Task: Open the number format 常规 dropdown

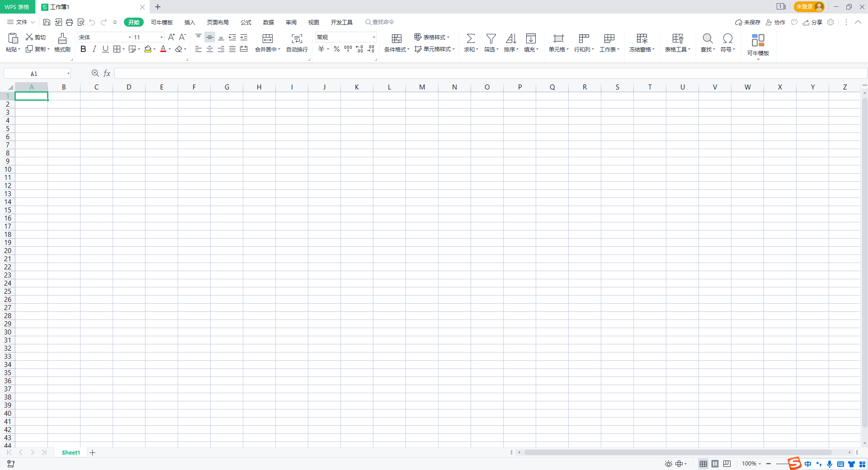Action: (x=374, y=37)
